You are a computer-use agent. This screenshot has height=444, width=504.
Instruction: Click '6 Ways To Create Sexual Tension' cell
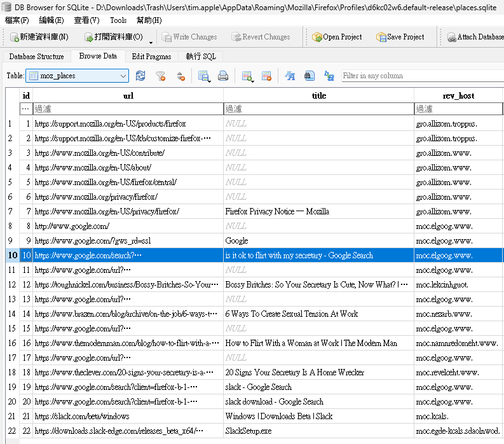click(318, 314)
